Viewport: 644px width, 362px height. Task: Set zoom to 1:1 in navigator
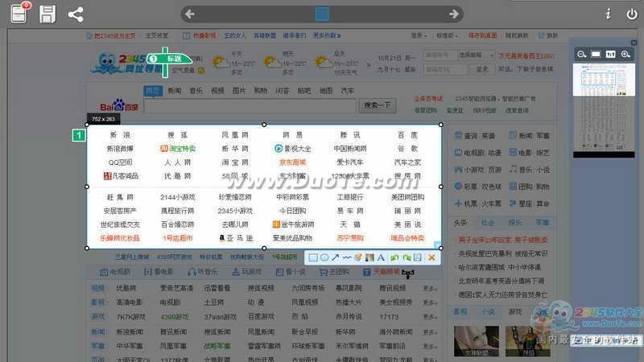point(611,54)
